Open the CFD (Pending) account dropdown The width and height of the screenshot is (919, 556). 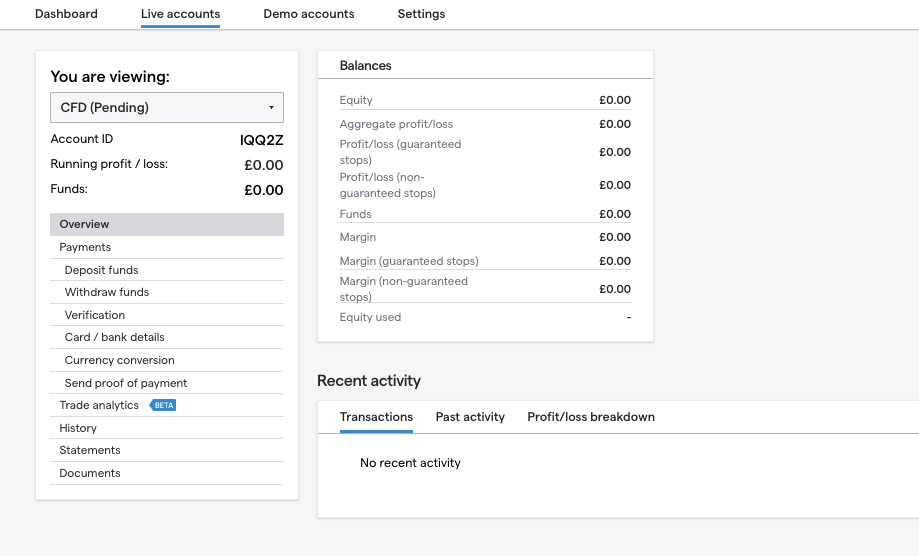[167, 107]
